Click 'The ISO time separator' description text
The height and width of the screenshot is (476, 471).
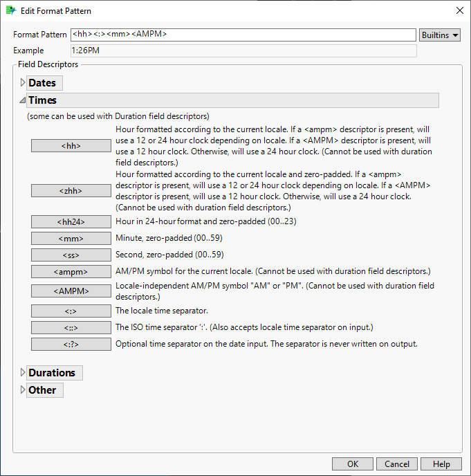[244, 327]
